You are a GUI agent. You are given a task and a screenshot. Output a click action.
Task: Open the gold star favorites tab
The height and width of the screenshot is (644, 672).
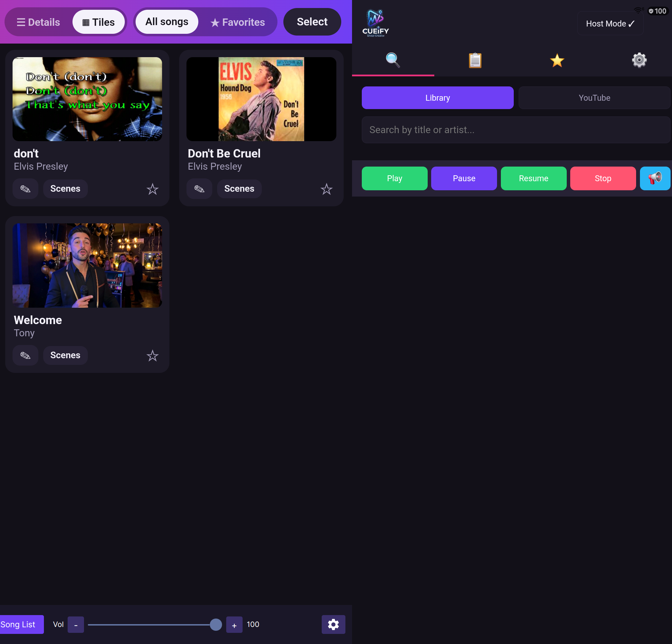click(x=557, y=60)
